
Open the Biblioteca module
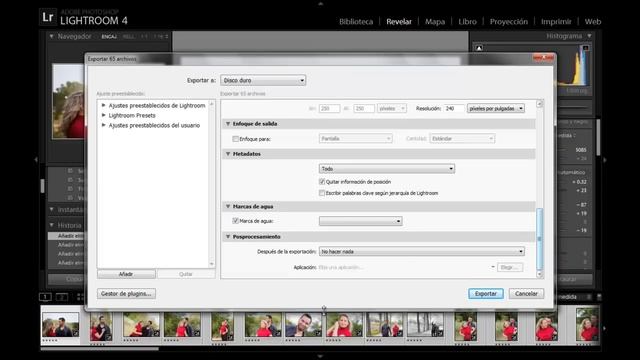pos(356,22)
